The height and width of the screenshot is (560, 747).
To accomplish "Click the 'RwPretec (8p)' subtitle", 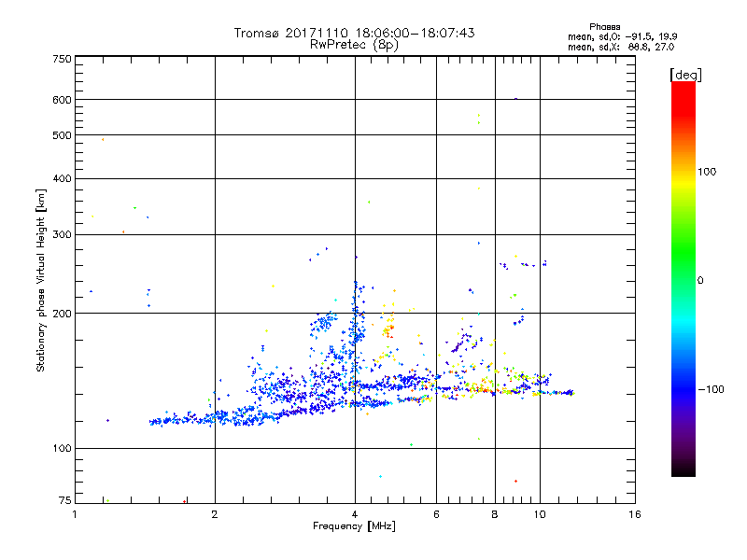I will click(354, 45).
